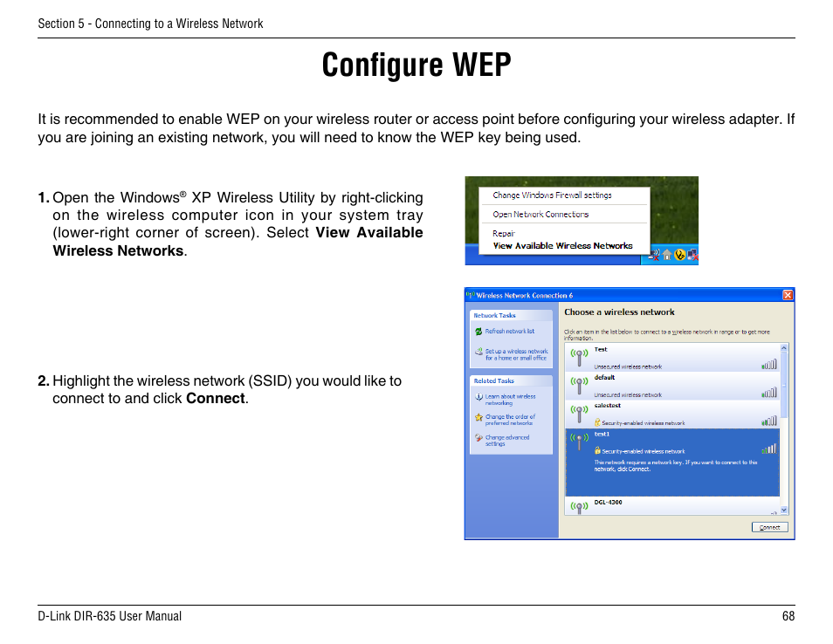The height and width of the screenshot is (644, 833).
Task: Click 'Security-enabled wireless network' under salestest
Action: [x=644, y=423]
